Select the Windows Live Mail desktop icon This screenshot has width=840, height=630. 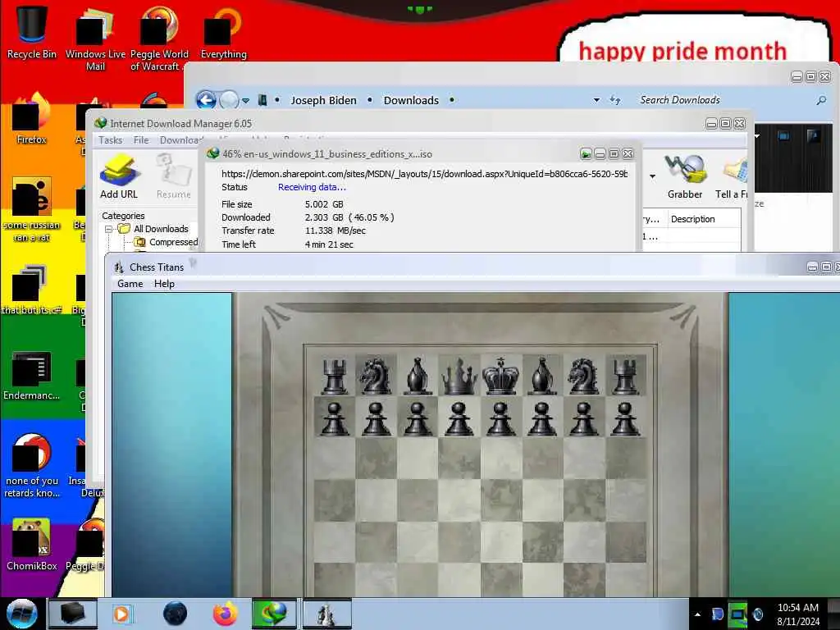coord(95,39)
